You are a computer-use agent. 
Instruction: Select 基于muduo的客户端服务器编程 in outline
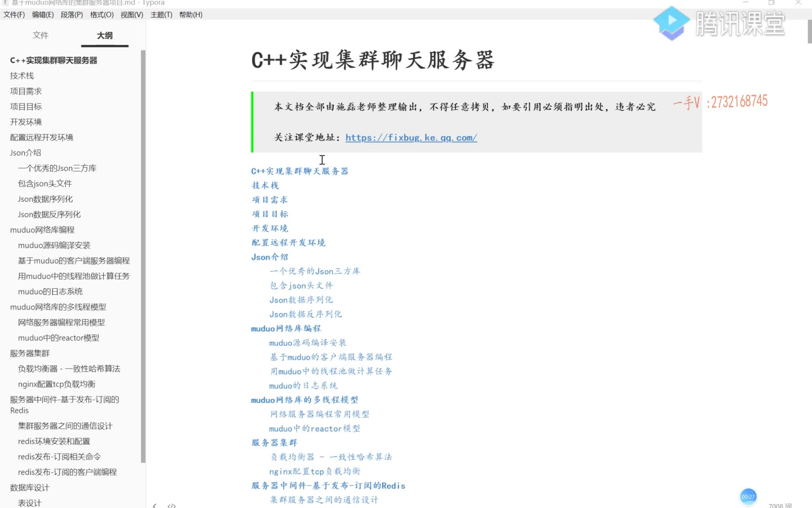click(74, 260)
